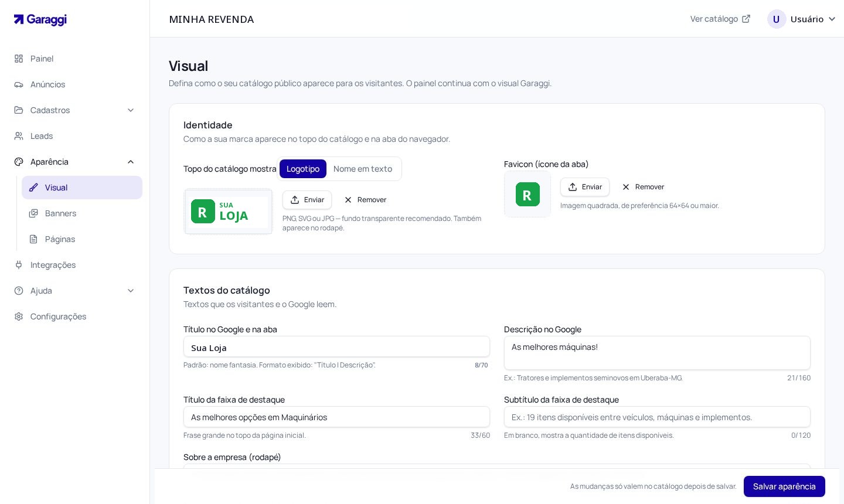Click the Painel dashboard icon
The width and height of the screenshot is (844, 504).
click(x=19, y=59)
